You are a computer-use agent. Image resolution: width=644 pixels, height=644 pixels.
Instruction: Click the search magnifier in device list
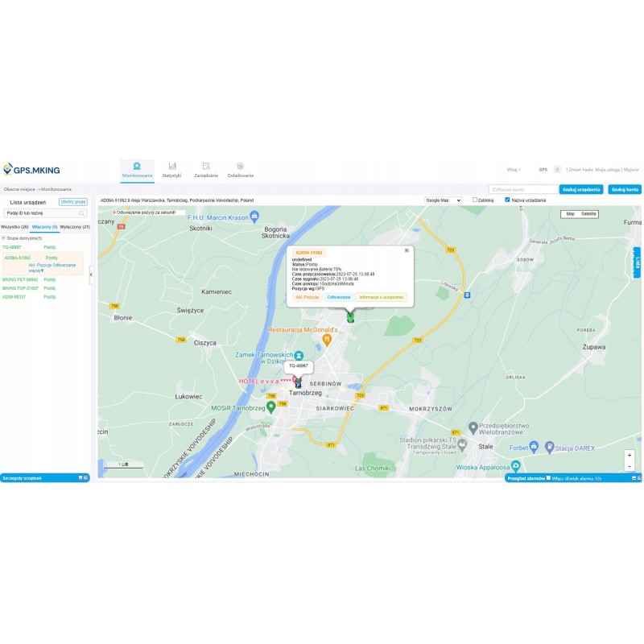click(81, 213)
